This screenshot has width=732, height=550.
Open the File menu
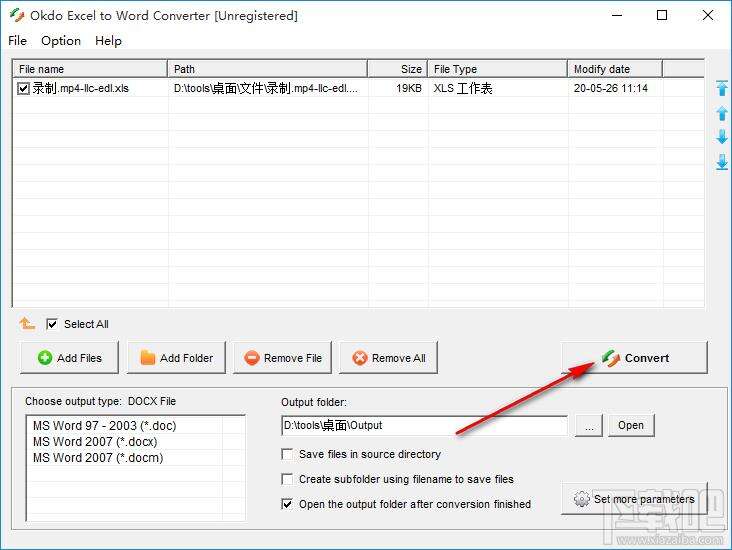coord(17,41)
